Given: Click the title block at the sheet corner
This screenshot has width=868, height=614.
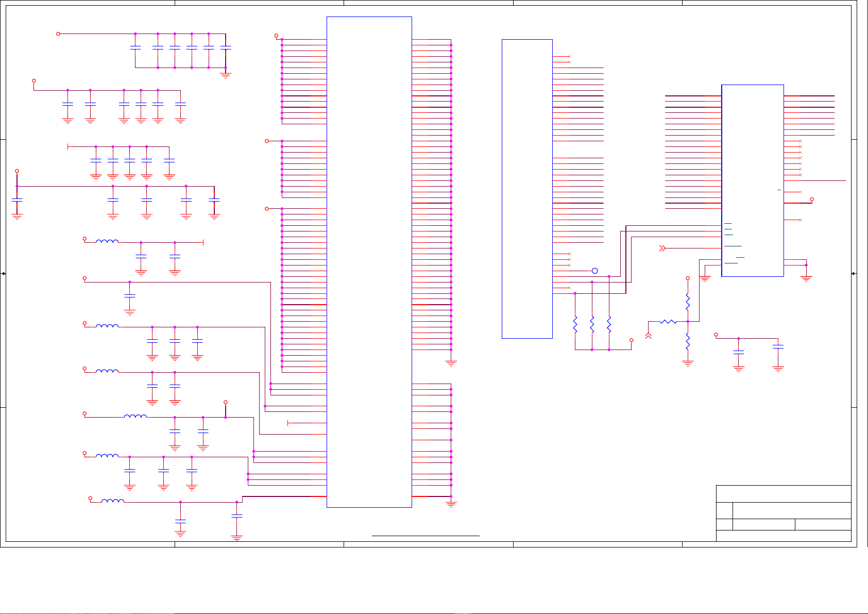Looking at the screenshot, I should point(784,513).
